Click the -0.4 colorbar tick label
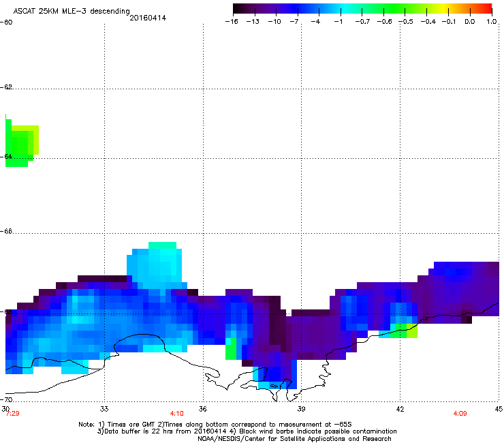Screen dimensions: 504x443 pos(428,22)
